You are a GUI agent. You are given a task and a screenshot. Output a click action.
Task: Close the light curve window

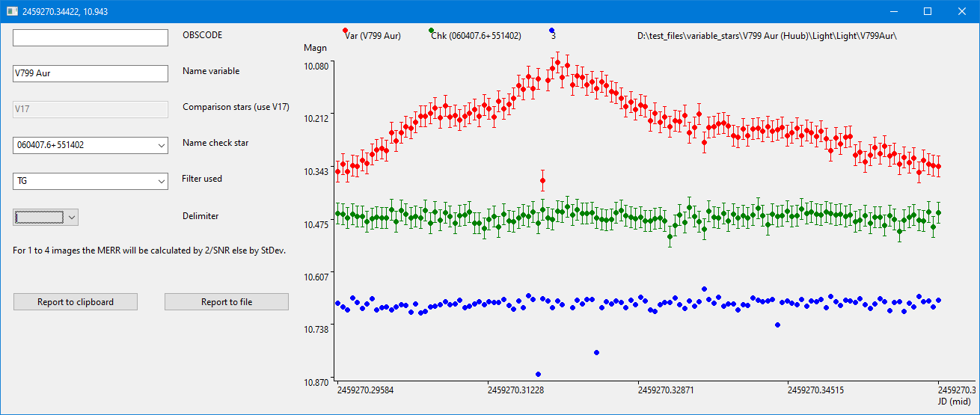click(x=962, y=11)
